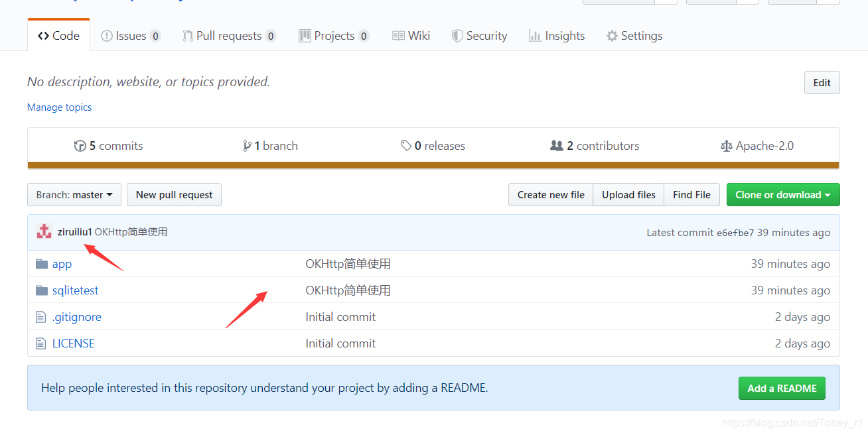The width and height of the screenshot is (868, 435).
Task: Click the Projects board icon
Action: (x=305, y=36)
